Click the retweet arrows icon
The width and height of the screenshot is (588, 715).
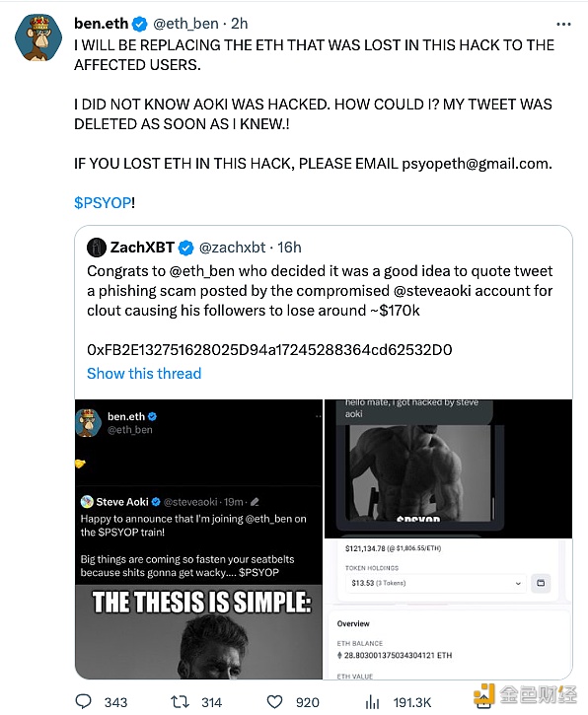180,701
